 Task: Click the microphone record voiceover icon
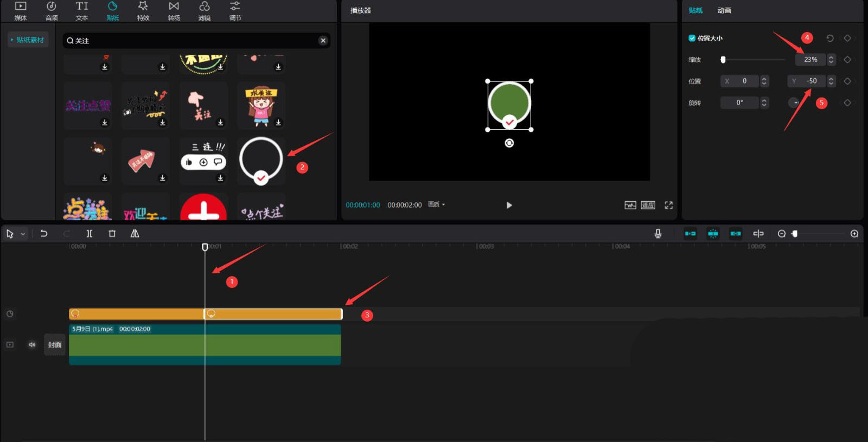point(658,234)
